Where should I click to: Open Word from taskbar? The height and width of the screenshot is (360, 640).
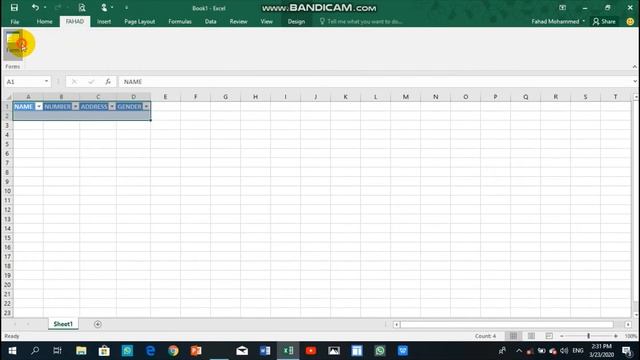(265, 351)
